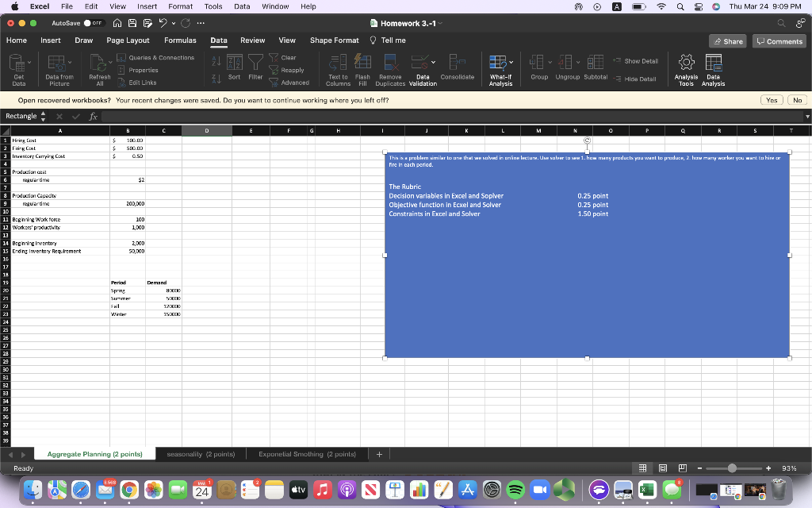Expand Refresh All dropdown arrow

pyautogui.click(x=110, y=62)
